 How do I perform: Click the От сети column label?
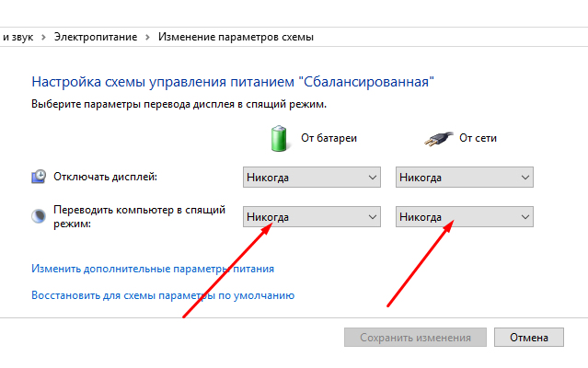click(478, 138)
